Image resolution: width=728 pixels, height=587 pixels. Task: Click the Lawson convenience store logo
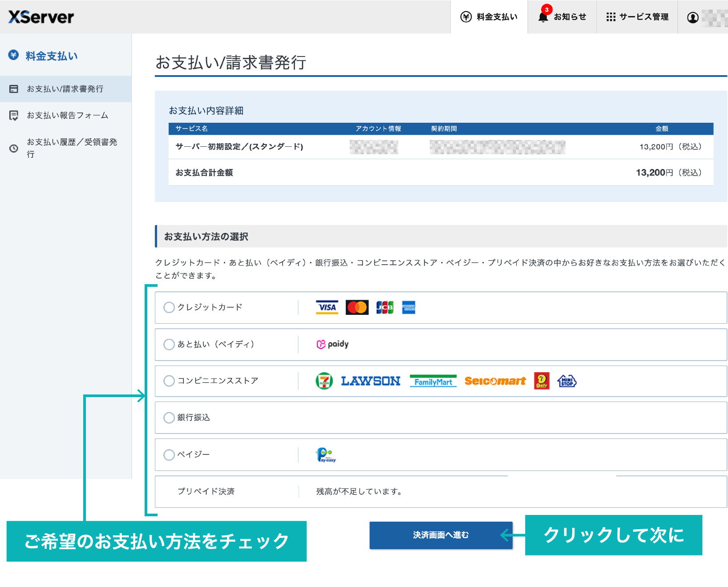[371, 381]
